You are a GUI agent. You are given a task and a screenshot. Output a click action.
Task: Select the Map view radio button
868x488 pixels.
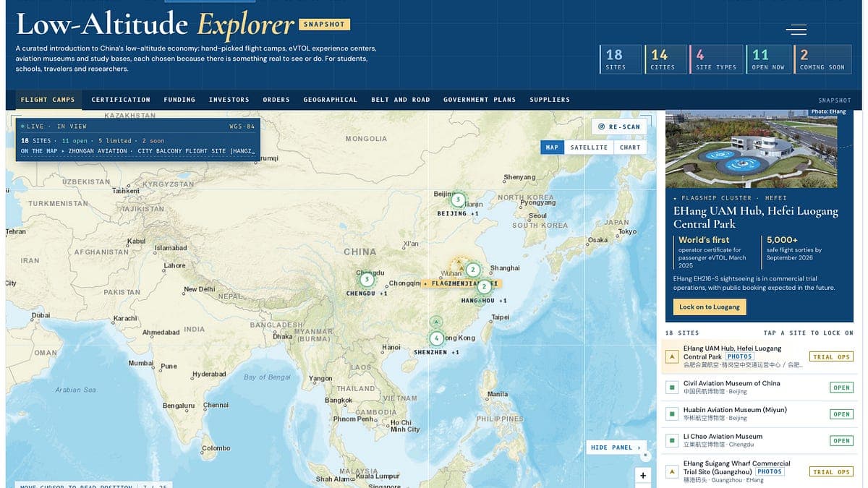(x=552, y=147)
